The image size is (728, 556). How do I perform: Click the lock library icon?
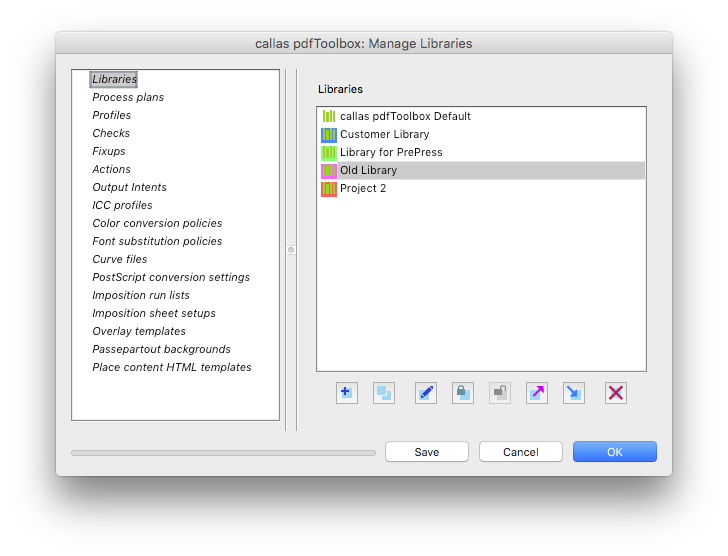pyautogui.click(x=462, y=393)
